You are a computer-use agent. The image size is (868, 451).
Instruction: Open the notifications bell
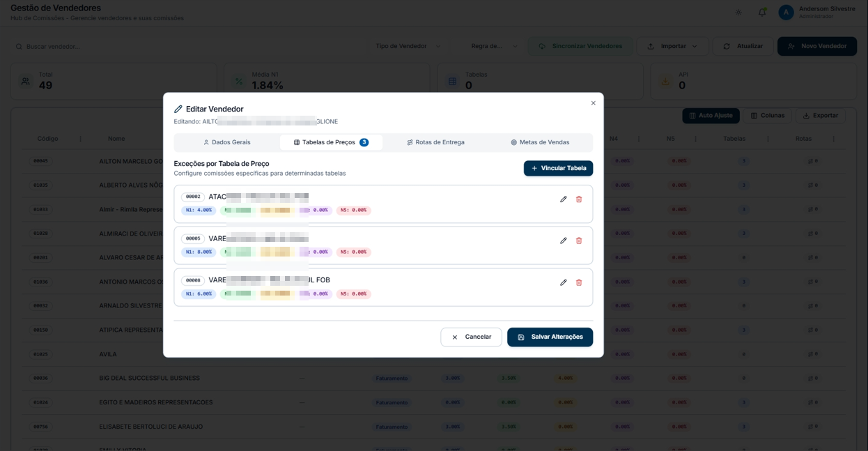point(762,13)
